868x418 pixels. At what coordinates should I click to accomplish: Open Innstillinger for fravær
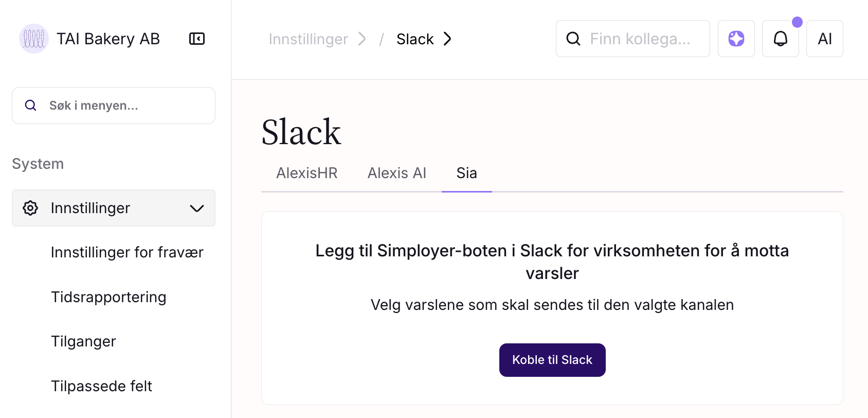pyautogui.click(x=127, y=252)
